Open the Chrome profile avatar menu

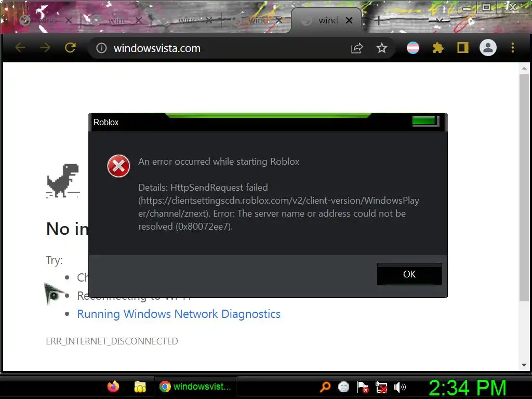(488, 48)
